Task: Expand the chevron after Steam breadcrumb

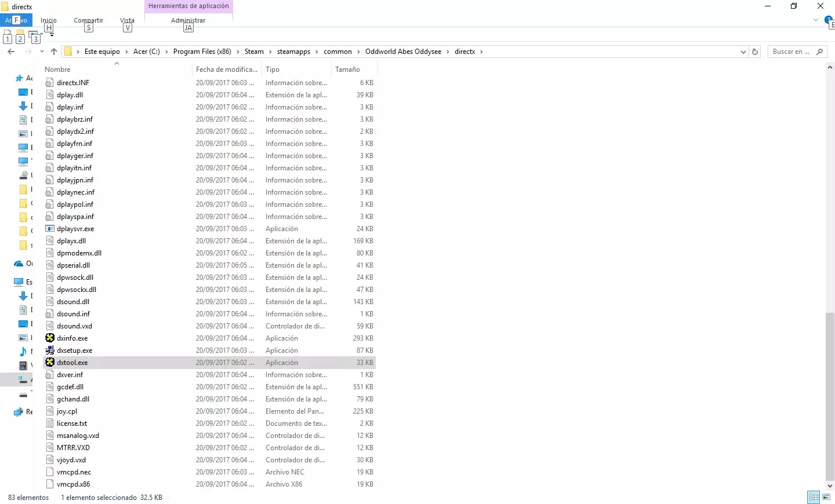Action: click(270, 52)
